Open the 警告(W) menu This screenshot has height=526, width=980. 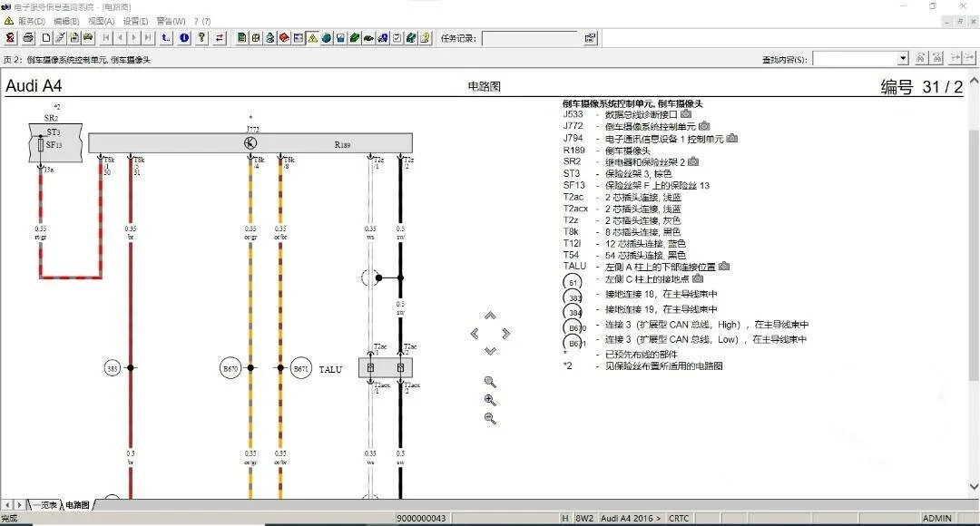[171, 21]
